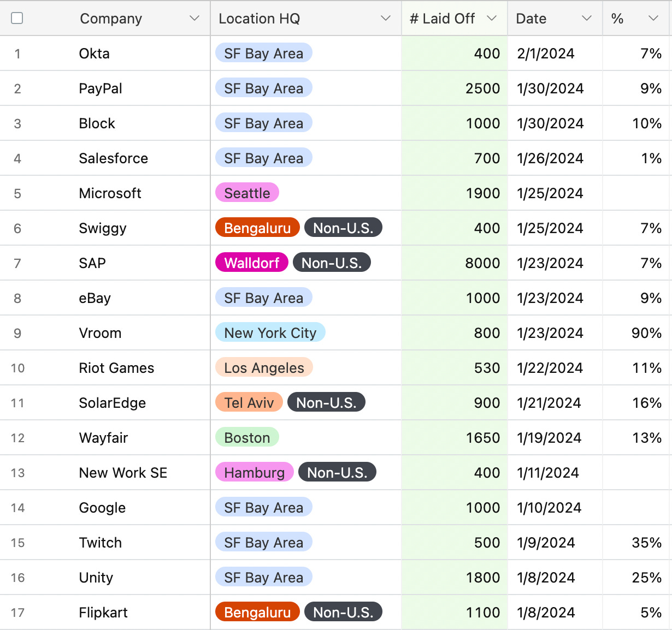Select the 1/9/2024 date cell
The width and height of the screenshot is (672, 630).
[555, 543]
